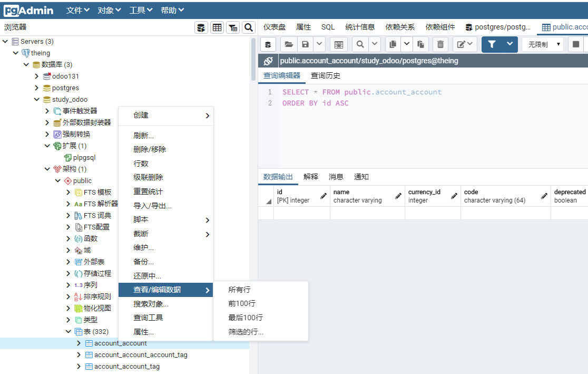Open the copy options dropdown arrow
This screenshot has width=588, height=374.
click(407, 44)
